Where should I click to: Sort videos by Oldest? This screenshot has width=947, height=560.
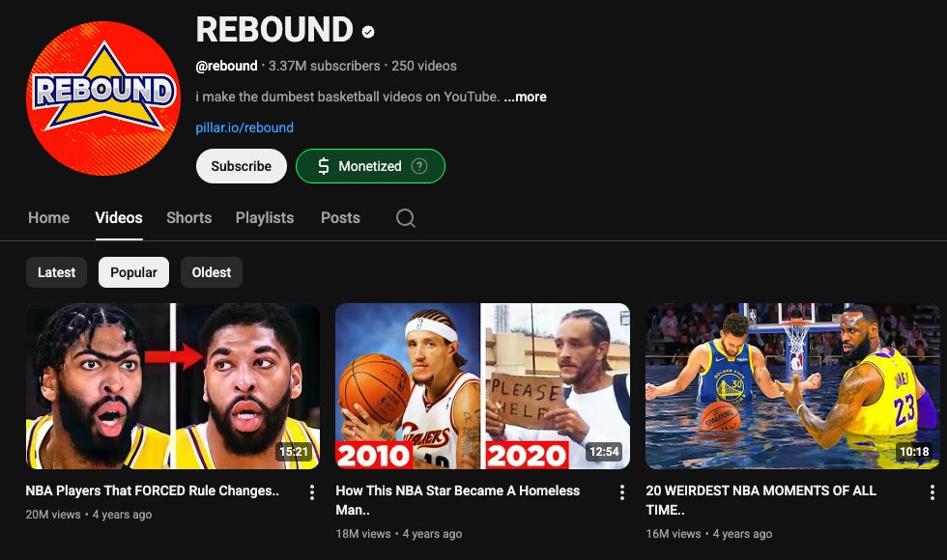(x=212, y=272)
